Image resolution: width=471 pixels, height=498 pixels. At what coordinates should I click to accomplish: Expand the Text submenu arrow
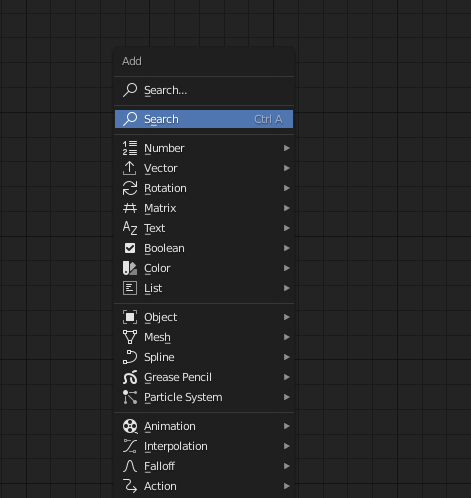point(286,228)
